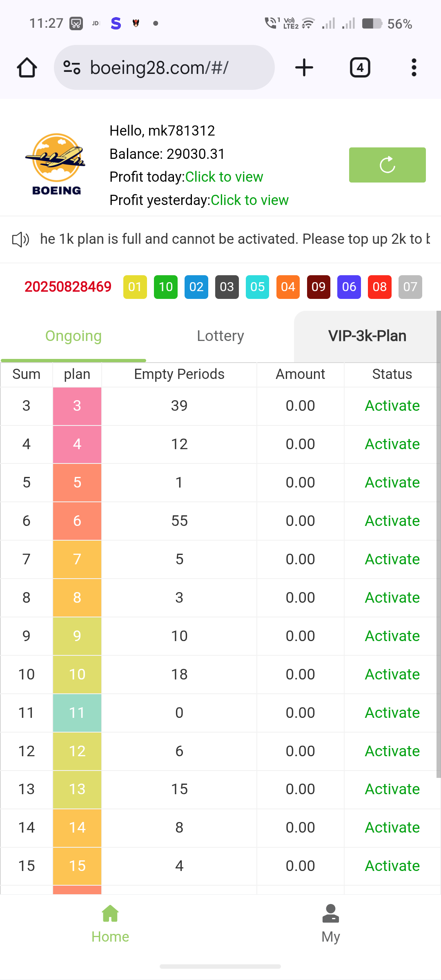Tap the browser home icon
Image resolution: width=441 pixels, height=980 pixels.
tap(27, 67)
